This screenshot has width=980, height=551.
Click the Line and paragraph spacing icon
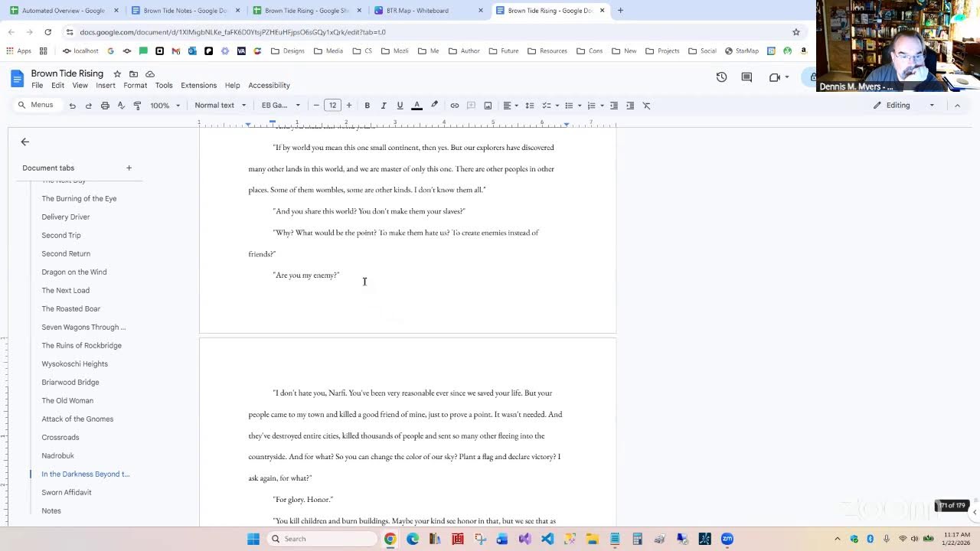click(x=529, y=106)
